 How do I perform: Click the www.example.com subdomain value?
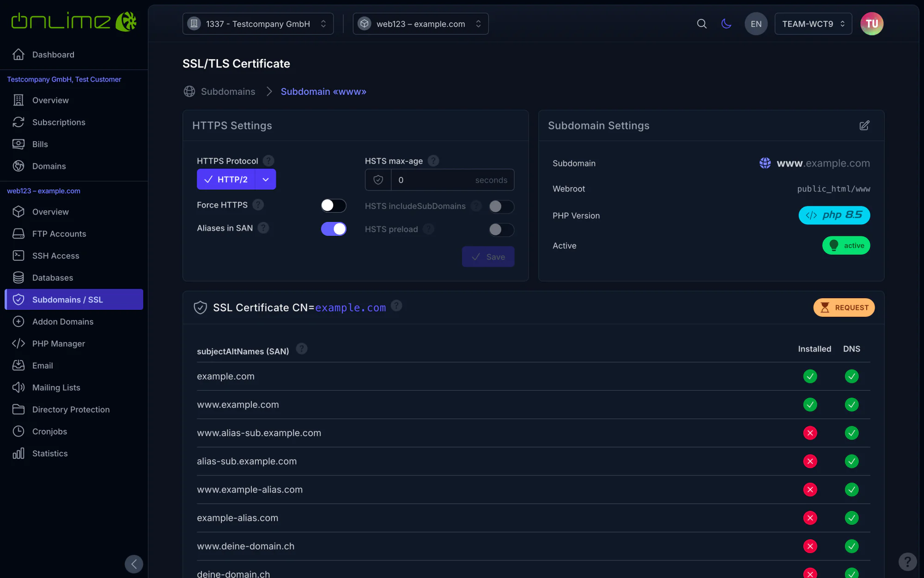(x=823, y=163)
